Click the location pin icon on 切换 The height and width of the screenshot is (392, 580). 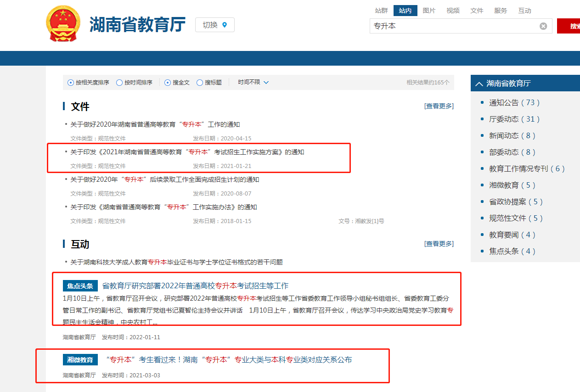(225, 25)
